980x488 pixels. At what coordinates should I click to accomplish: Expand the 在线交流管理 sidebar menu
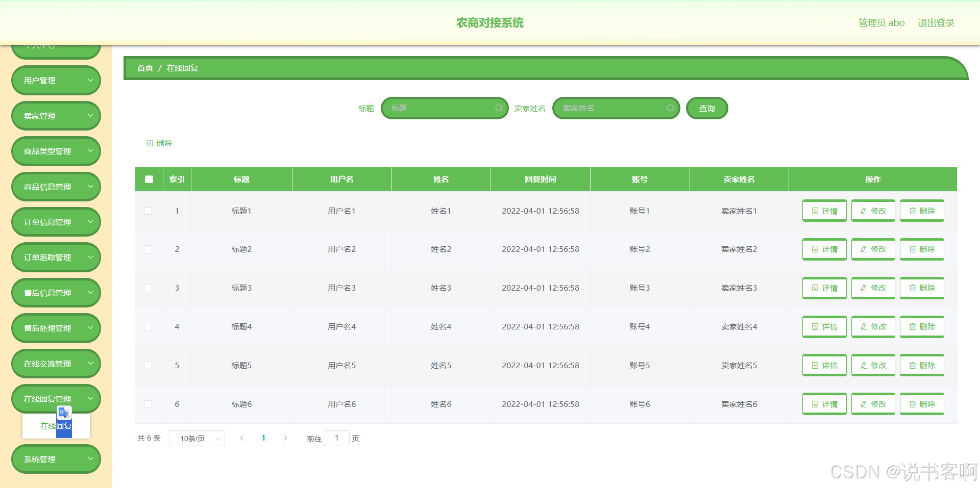click(56, 364)
